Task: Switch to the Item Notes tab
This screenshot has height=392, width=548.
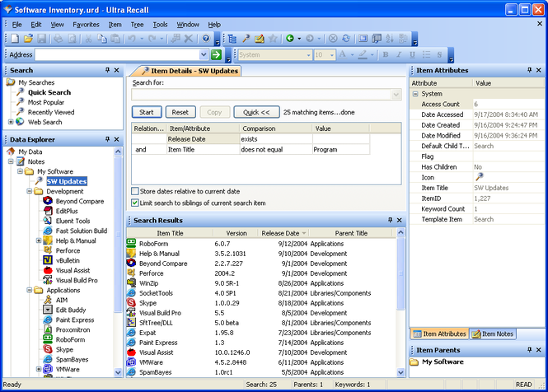Action: [493, 334]
